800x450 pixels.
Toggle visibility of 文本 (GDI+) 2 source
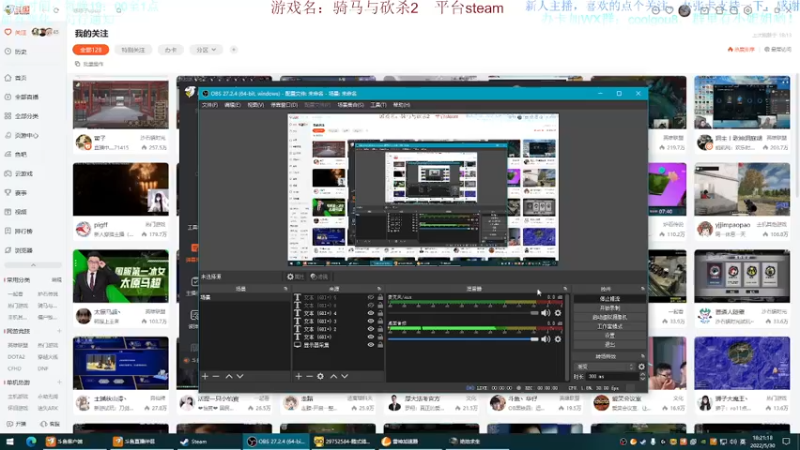[371, 329]
